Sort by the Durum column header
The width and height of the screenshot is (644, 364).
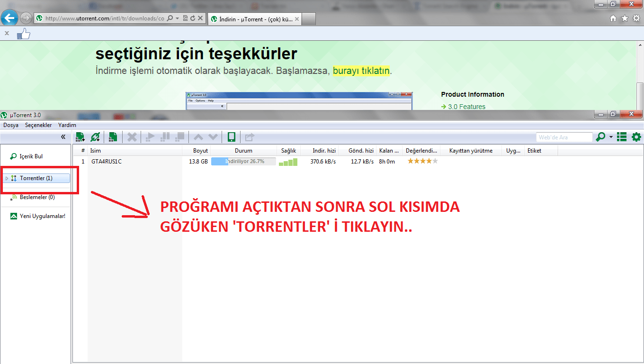[x=244, y=151]
